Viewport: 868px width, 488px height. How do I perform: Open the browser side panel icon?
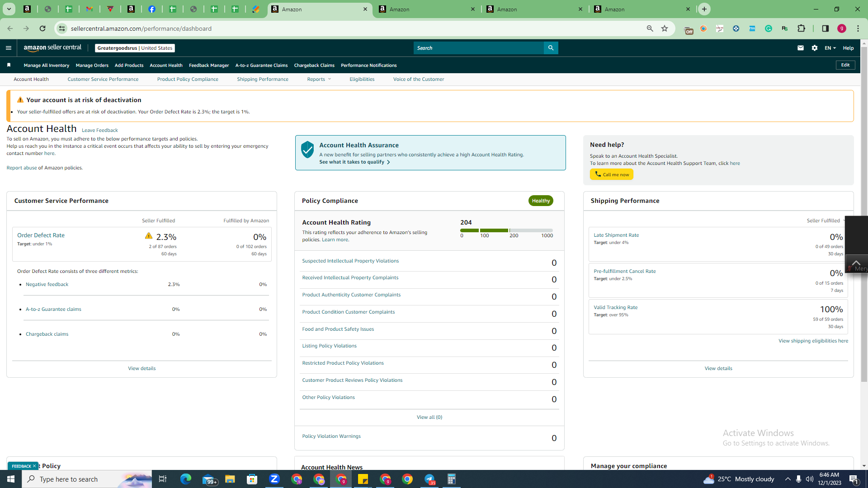coord(826,28)
